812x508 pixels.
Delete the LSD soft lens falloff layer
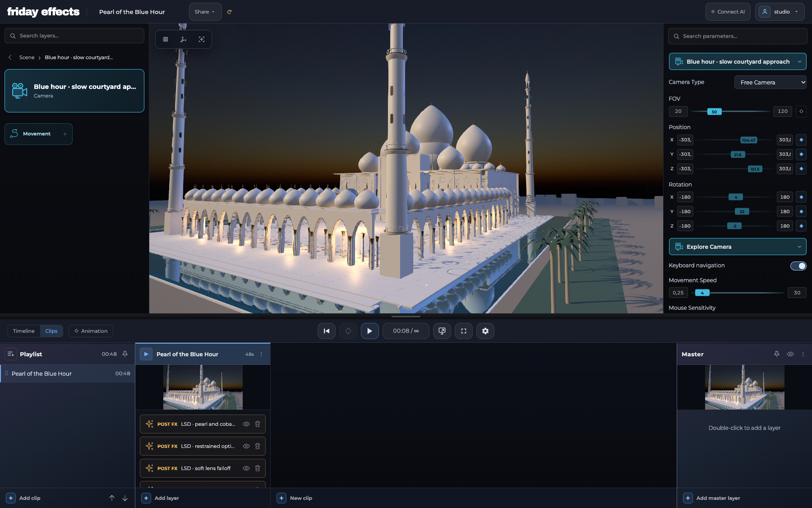pos(258,468)
